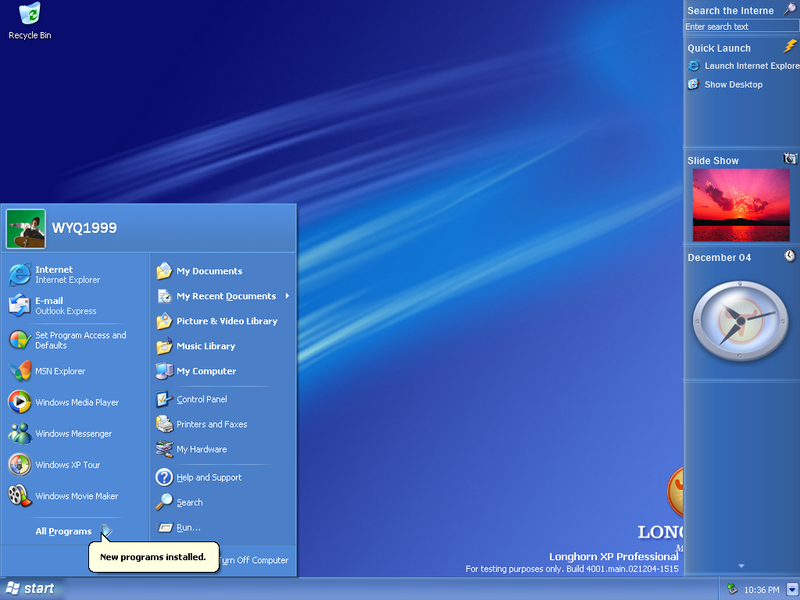Open MSN Explorer from Start menu
The height and width of the screenshot is (600, 800).
60,371
